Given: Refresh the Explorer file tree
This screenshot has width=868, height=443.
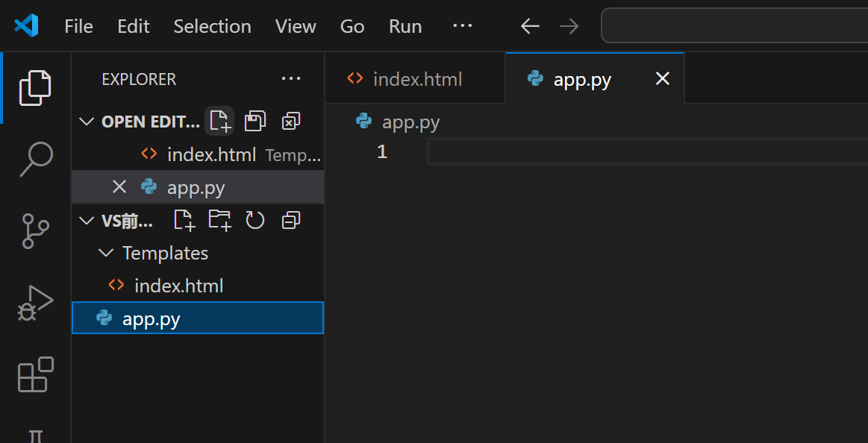Looking at the screenshot, I should coord(255,220).
